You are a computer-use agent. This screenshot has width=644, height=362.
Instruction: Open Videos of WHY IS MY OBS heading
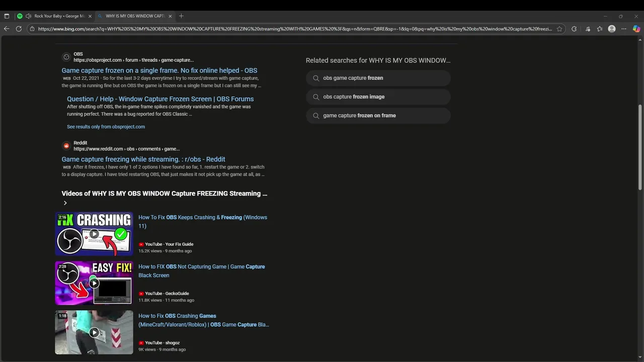(x=165, y=194)
